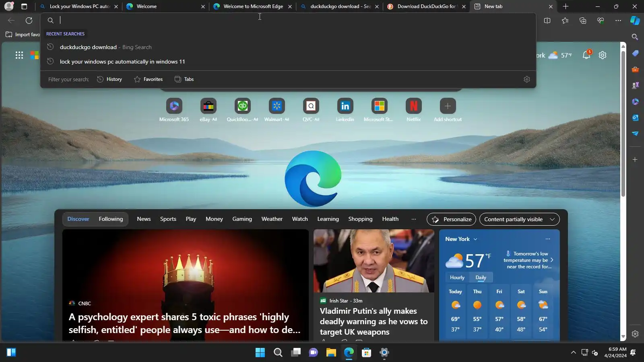
Task: Switch weather card to Hourly view
Action: click(x=457, y=278)
